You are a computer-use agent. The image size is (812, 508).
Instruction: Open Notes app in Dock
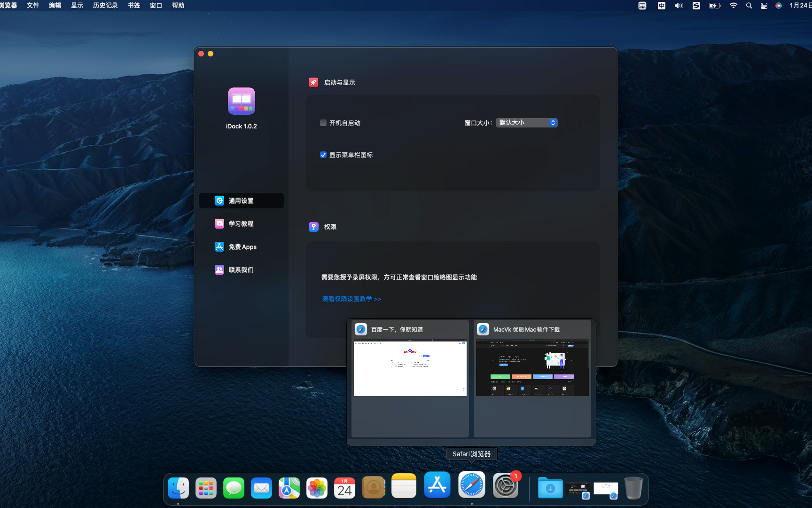pos(404,486)
